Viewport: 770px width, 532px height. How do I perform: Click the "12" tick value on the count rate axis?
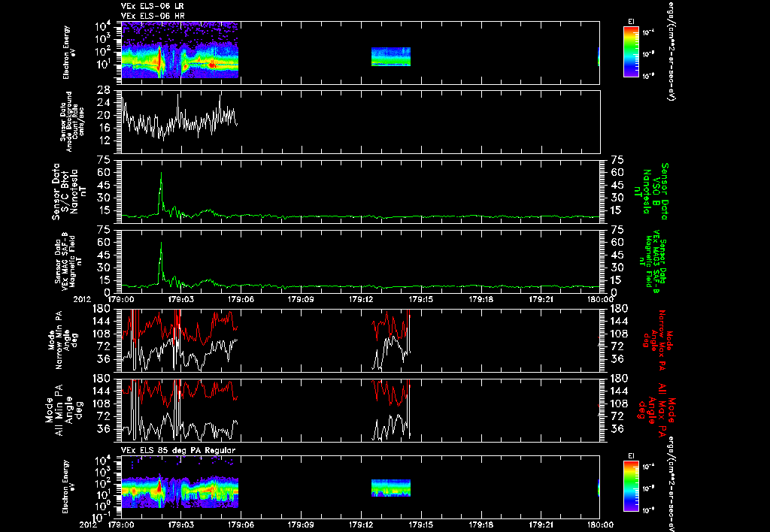coord(103,141)
